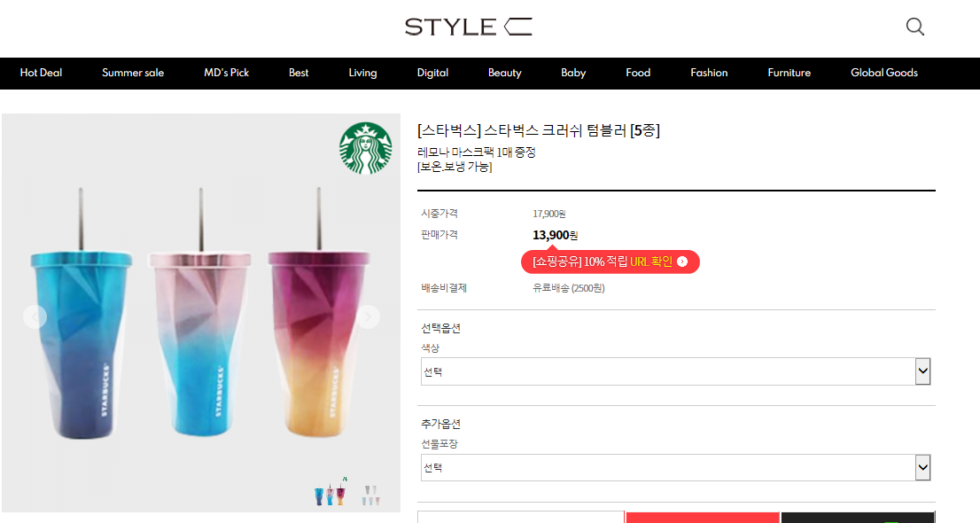
Task: Open the Fashion category
Action: pyautogui.click(x=709, y=73)
